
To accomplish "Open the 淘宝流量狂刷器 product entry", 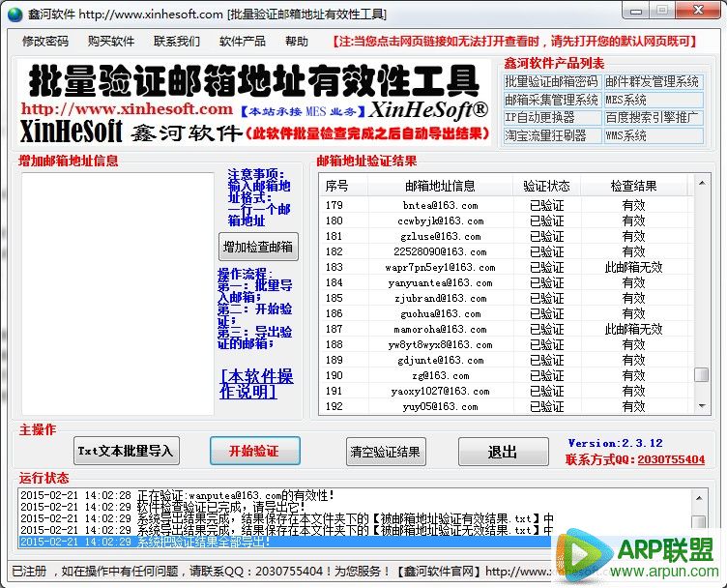I will point(545,136).
